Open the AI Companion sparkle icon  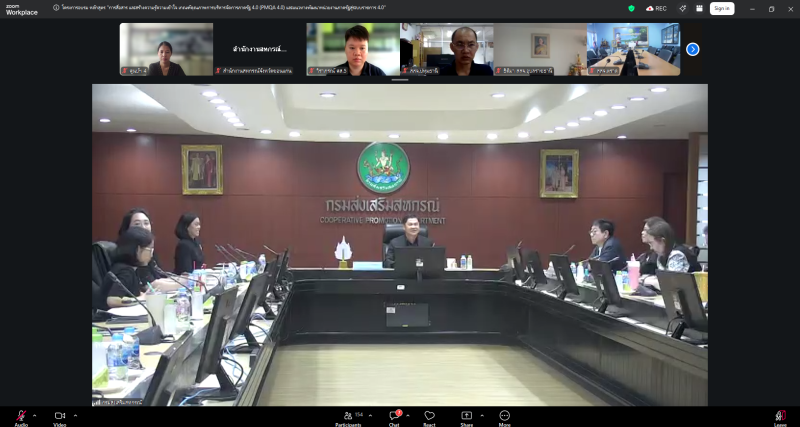pyautogui.click(x=682, y=8)
